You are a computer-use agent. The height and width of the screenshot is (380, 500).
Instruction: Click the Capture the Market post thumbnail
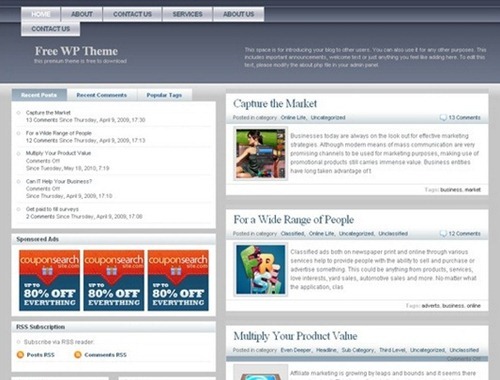tap(261, 154)
